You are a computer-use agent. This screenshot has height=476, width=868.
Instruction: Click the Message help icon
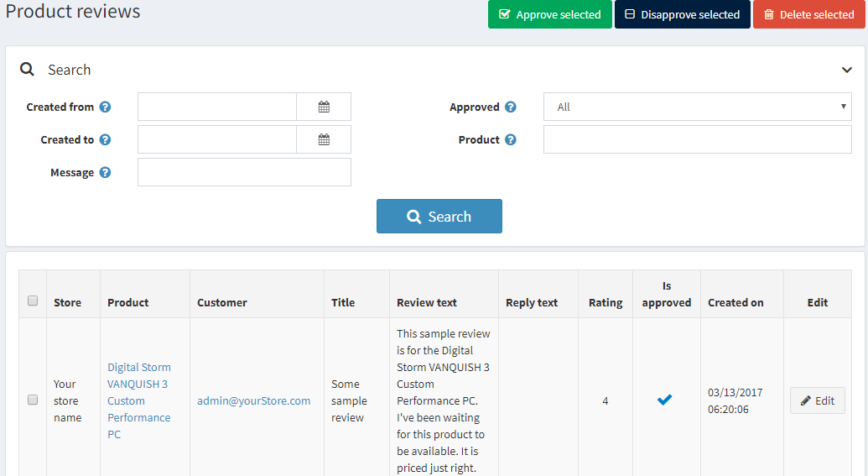click(105, 172)
